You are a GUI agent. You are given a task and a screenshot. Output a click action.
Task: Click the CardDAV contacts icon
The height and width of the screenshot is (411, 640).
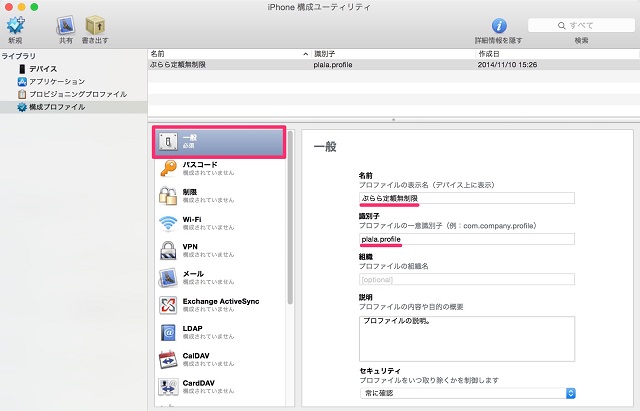tap(168, 387)
